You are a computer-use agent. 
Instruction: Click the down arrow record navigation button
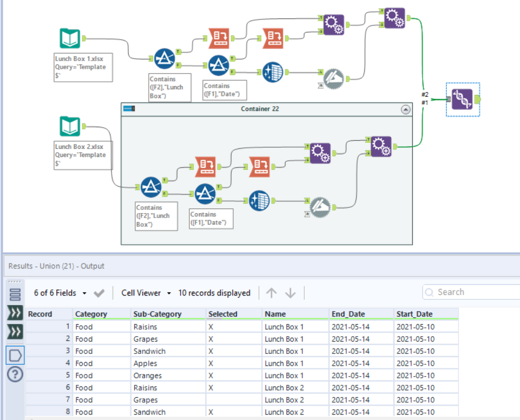[x=290, y=293]
